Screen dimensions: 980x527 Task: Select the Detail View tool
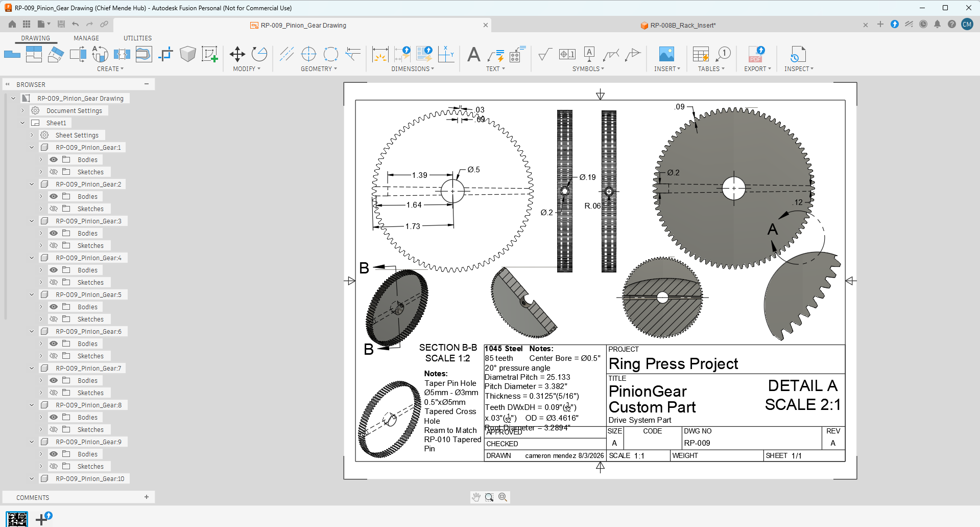100,54
